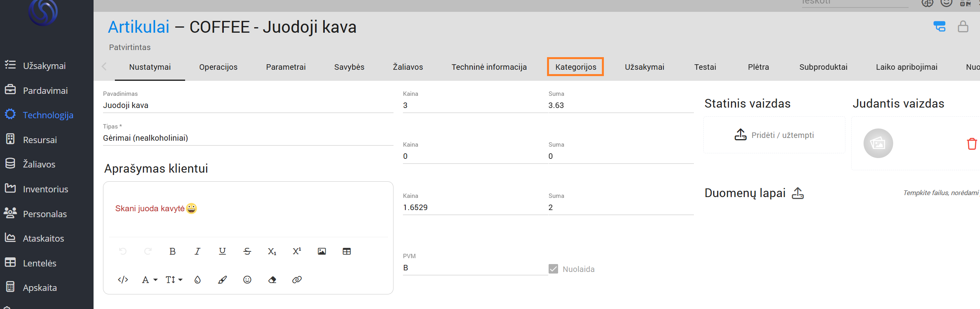The width and height of the screenshot is (980, 309).
Task: Pick text color with the droplet icon
Action: (197, 280)
